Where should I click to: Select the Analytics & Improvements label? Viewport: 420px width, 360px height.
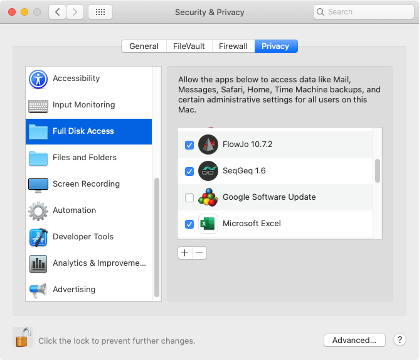pyautogui.click(x=99, y=263)
